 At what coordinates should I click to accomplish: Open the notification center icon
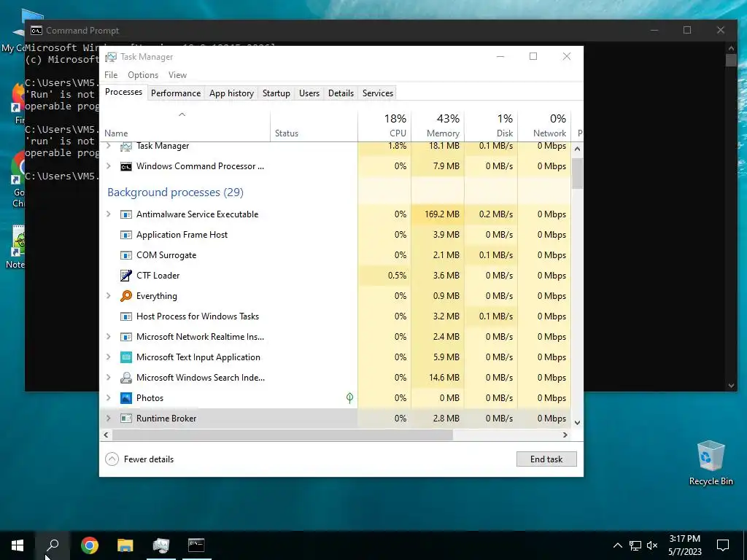point(723,545)
